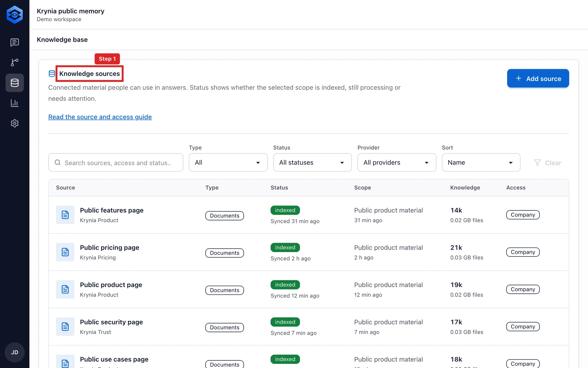The width and height of the screenshot is (588, 368).
Task: Click the Knowledge base page heading
Action: pos(62,40)
